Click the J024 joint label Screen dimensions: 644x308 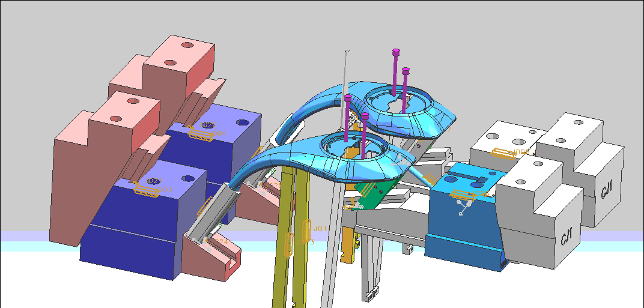[x=220, y=242]
